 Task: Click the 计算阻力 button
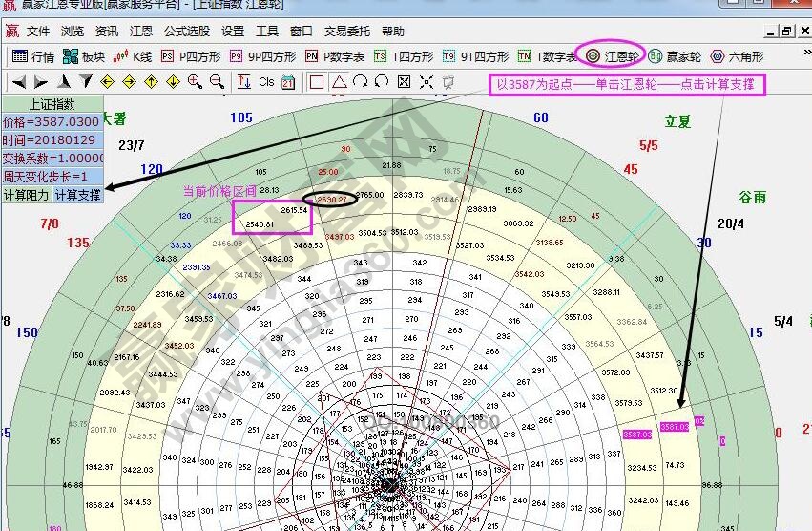point(26,195)
